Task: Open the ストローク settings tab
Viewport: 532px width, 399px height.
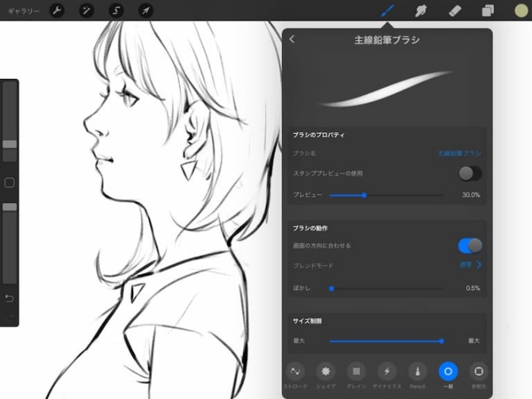Action: pos(295,375)
